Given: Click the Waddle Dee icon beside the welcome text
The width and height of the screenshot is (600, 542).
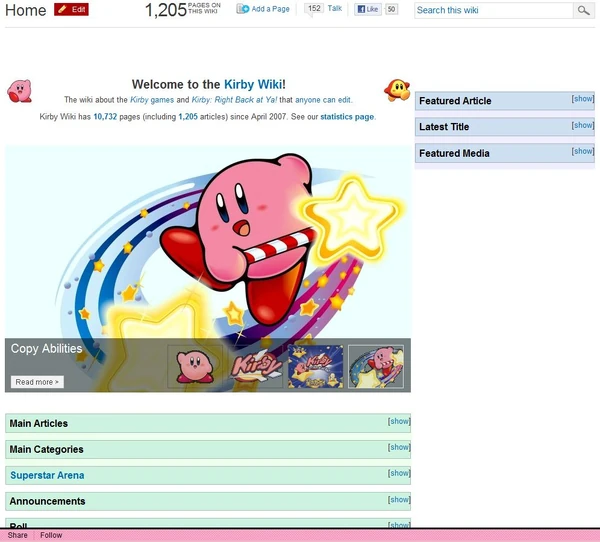Looking at the screenshot, I should tap(397, 90).
